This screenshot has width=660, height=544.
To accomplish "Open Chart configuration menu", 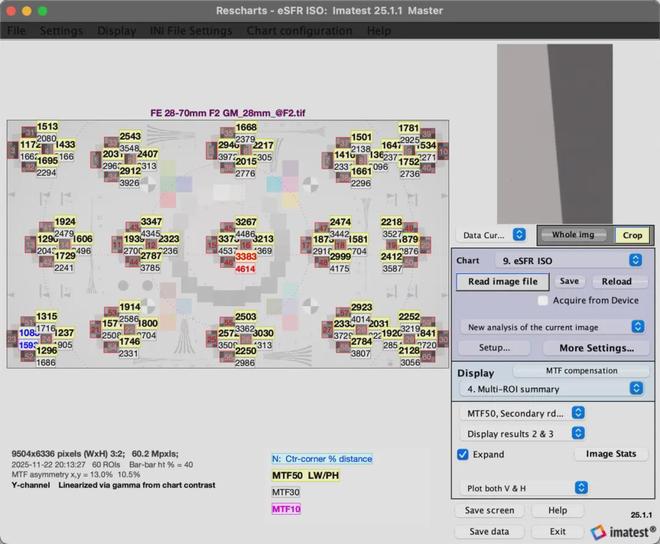I will pos(299,31).
